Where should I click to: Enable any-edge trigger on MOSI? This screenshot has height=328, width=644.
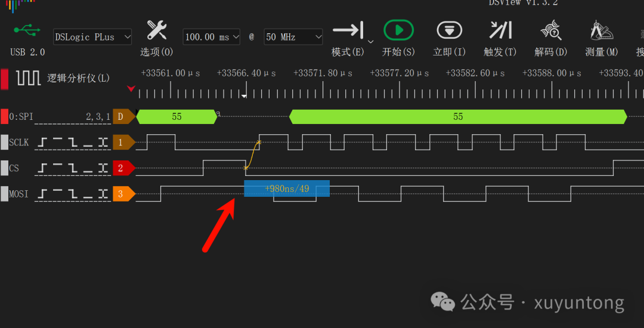[103, 194]
